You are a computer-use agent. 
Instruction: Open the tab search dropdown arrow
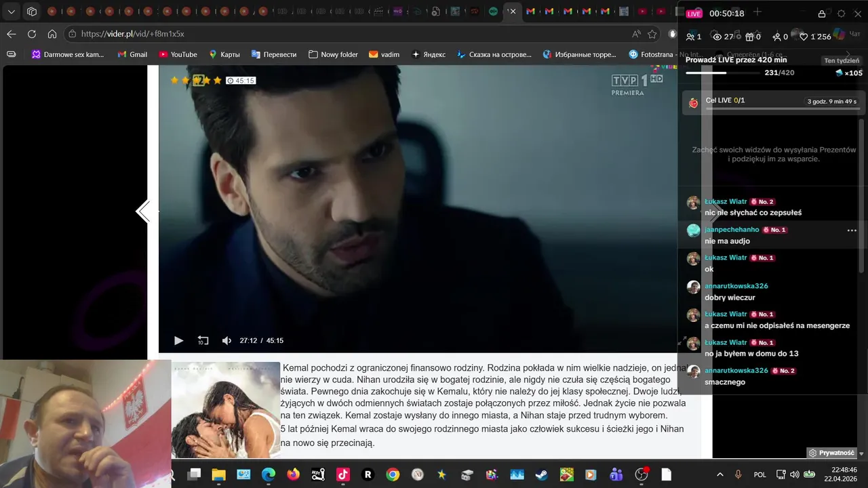(12, 12)
